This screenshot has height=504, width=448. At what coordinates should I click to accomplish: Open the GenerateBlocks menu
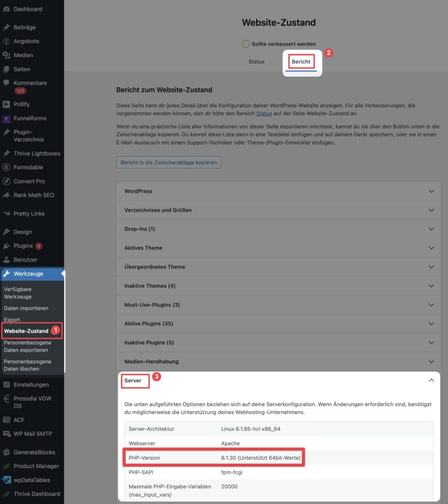click(30, 452)
